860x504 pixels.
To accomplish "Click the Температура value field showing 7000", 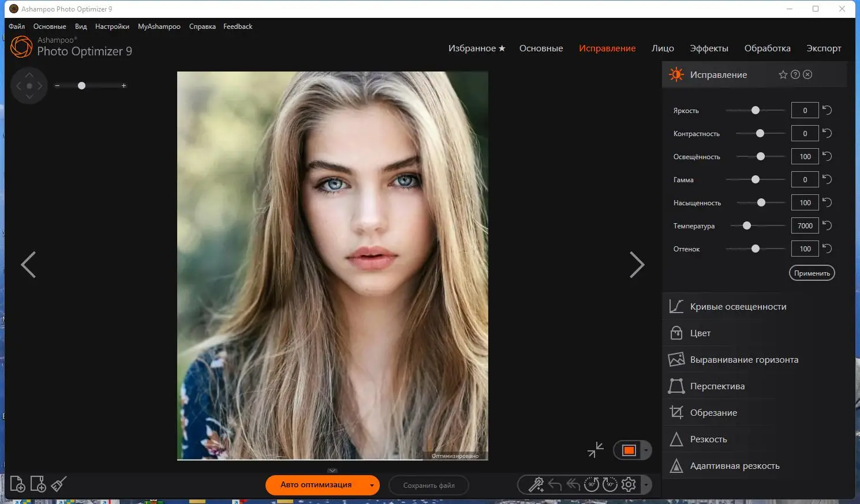I will tap(805, 225).
